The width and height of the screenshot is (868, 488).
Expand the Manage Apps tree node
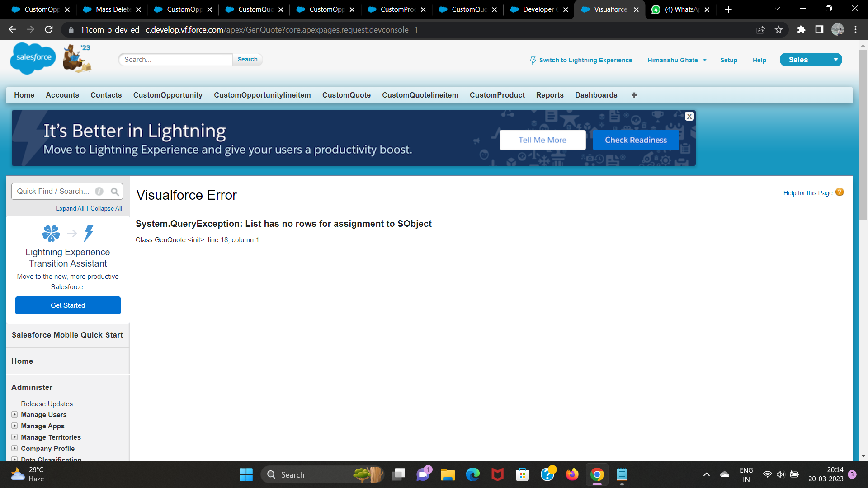tap(14, 426)
